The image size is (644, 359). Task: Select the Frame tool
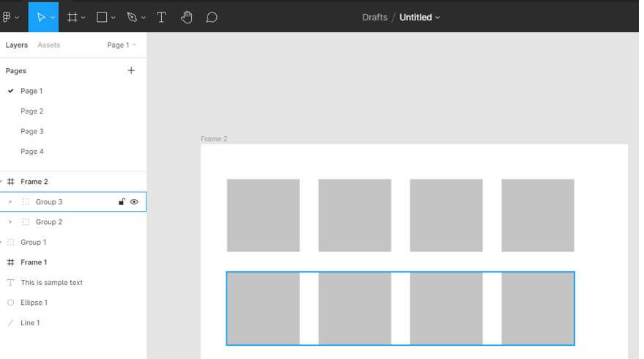(x=73, y=18)
